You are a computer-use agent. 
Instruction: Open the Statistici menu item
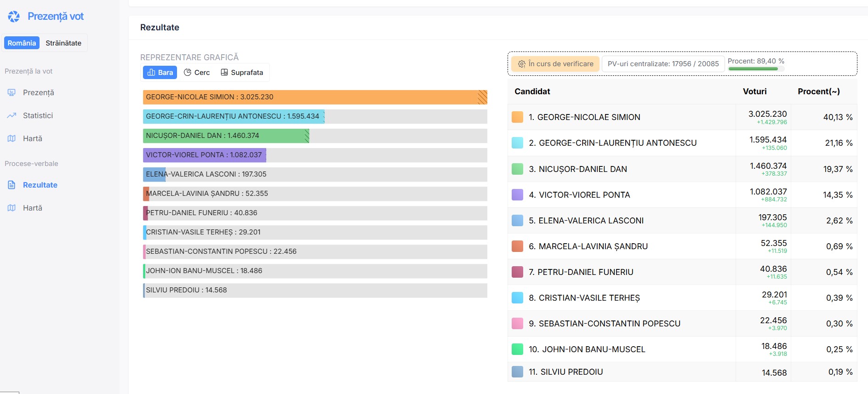pyautogui.click(x=38, y=115)
